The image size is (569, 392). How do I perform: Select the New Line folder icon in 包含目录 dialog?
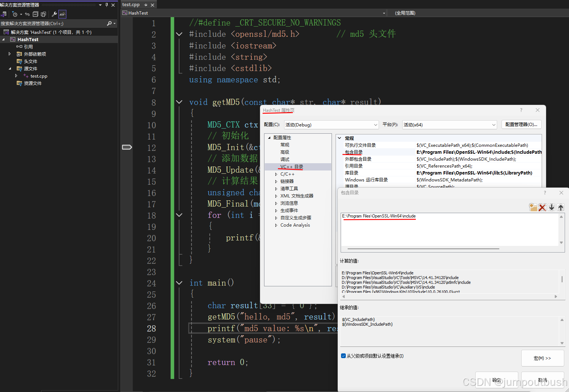coord(533,207)
